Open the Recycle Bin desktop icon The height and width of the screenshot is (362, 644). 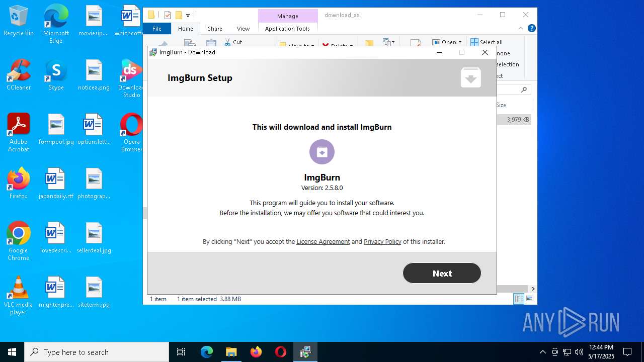[19, 21]
